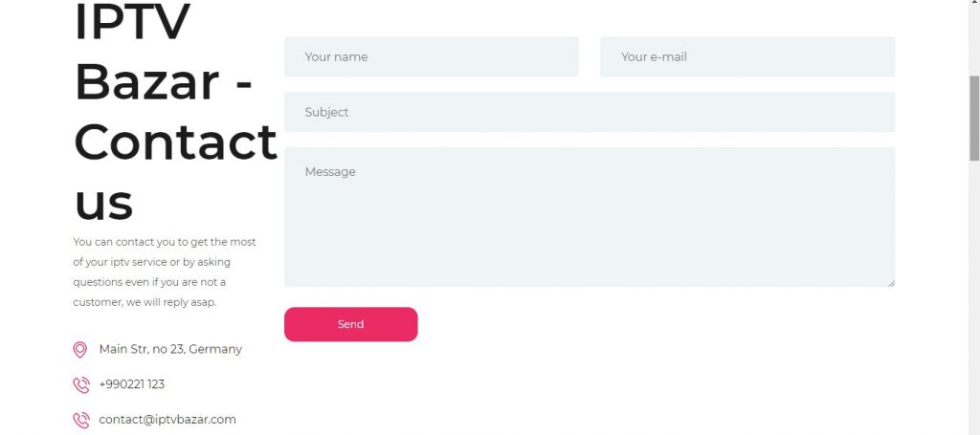Click into the Your e-mail field

tap(747, 56)
